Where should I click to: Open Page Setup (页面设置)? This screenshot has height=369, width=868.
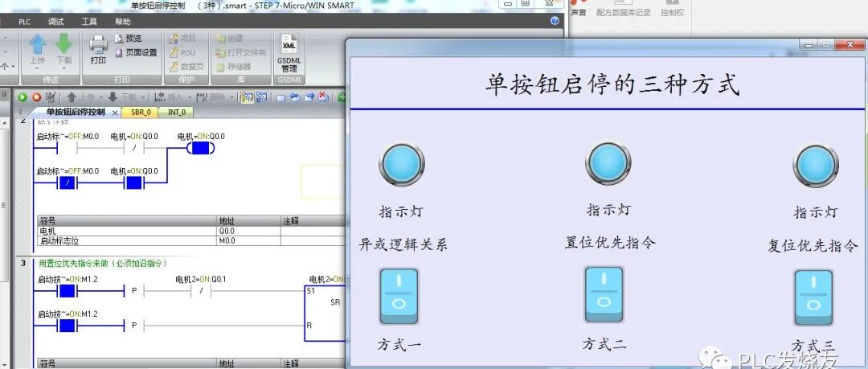[136, 52]
